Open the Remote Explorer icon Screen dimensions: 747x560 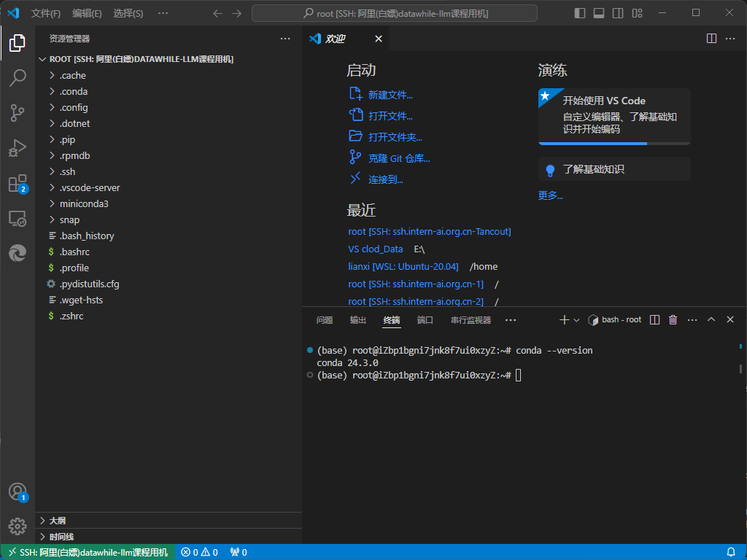click(x=18, y=218)
